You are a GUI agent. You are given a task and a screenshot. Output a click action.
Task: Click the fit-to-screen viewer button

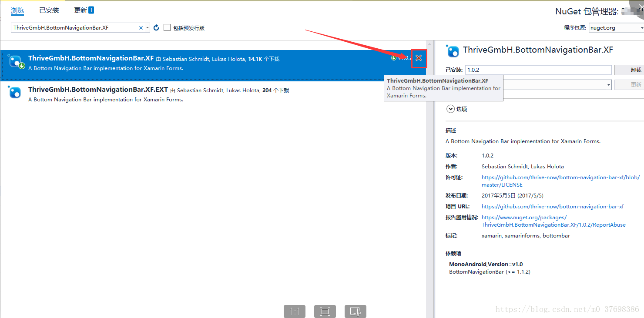coord(325,311)
